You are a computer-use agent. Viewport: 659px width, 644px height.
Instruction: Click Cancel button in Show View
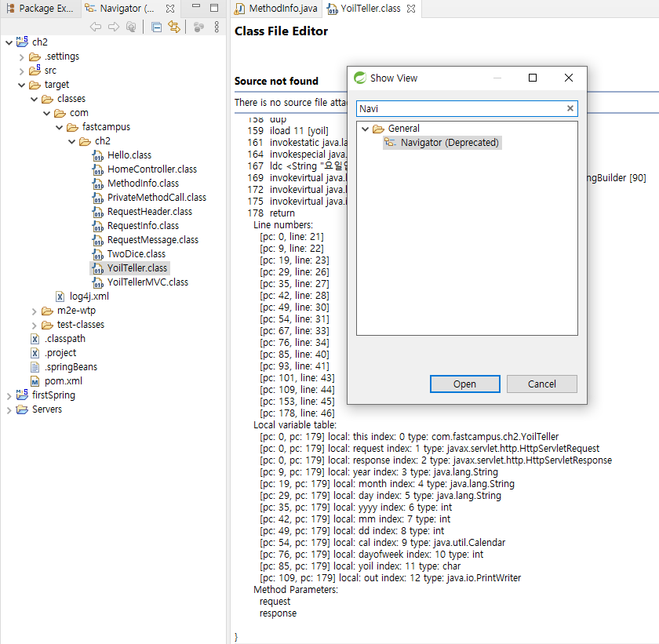(542, 384)
